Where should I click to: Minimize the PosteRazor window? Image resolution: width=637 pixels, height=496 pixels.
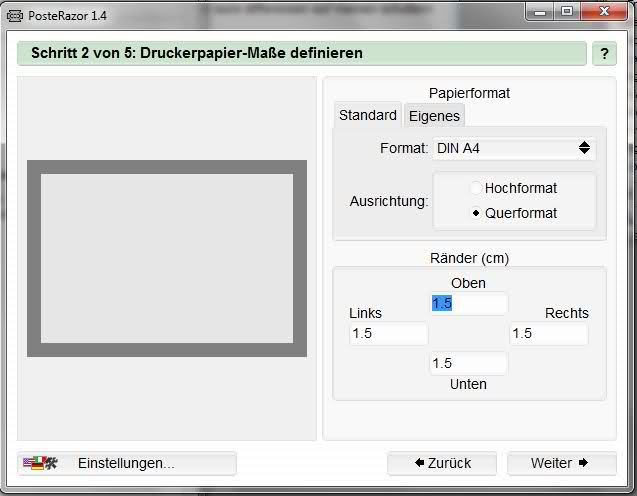pyautogui.click(x=540, y=12)
